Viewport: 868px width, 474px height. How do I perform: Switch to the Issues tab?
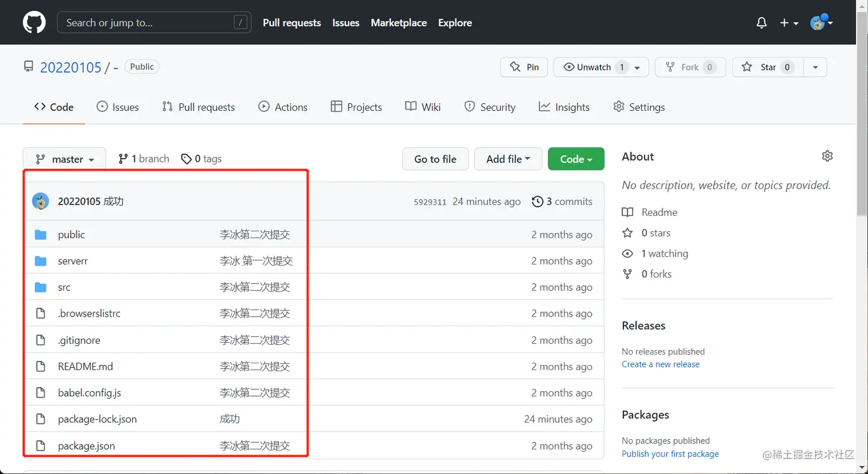118,107
